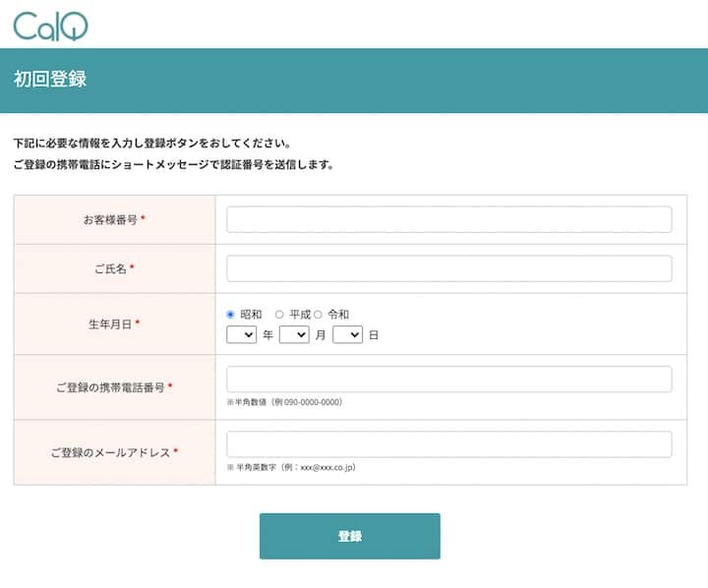Click the お客様番号 field label
This screenshot has height=588, width=708.
pos(110,219)
